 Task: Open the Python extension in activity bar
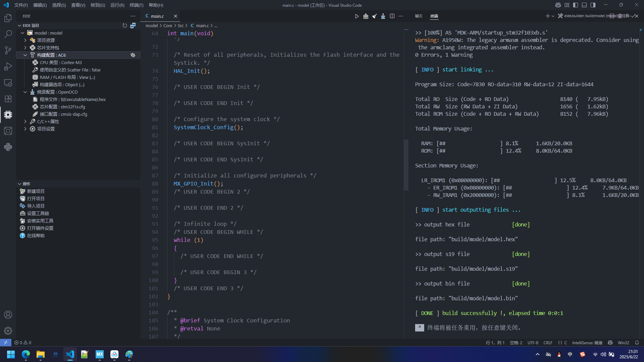pos(8,147)
